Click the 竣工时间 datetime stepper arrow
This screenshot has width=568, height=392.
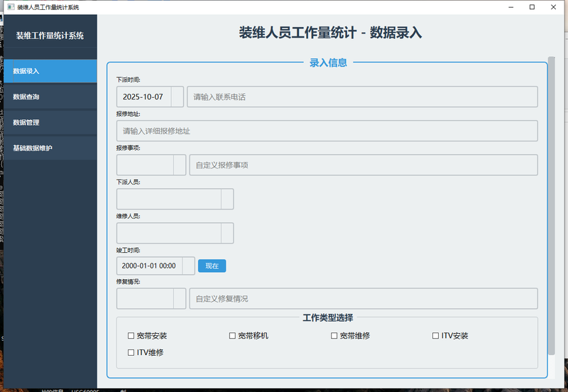click(188, 266)
